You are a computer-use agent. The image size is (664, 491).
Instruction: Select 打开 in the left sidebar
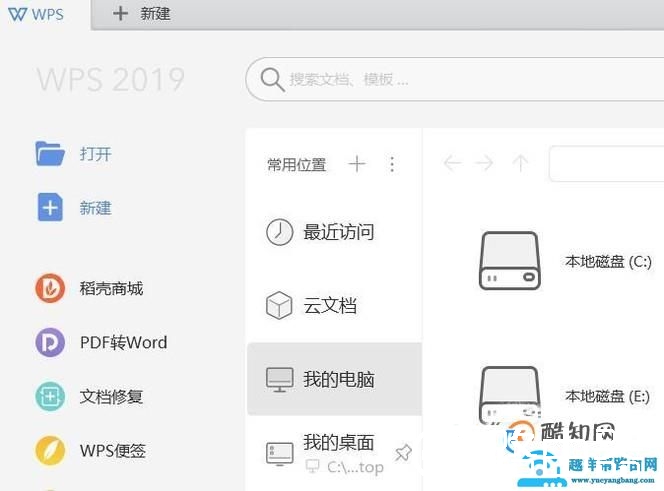coord(96,154)
